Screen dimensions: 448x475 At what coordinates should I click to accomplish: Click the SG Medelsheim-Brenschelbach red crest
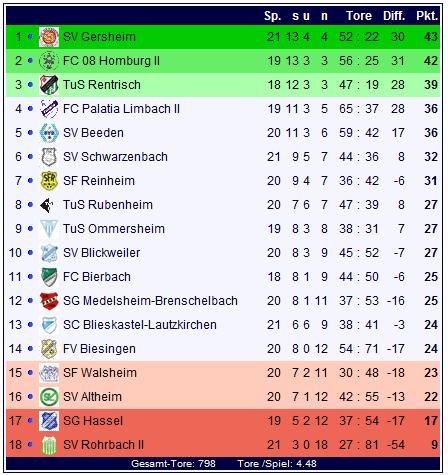(49, 301)
